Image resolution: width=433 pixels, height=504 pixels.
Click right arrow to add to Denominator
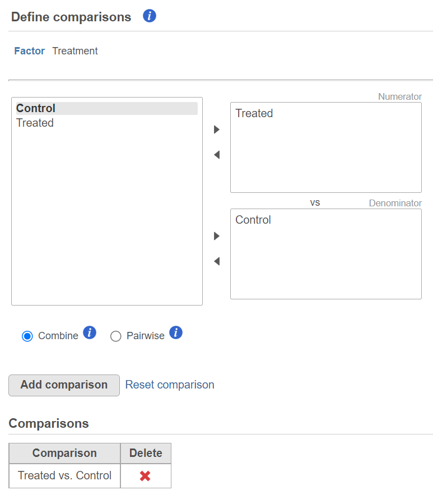coord(217,236)
